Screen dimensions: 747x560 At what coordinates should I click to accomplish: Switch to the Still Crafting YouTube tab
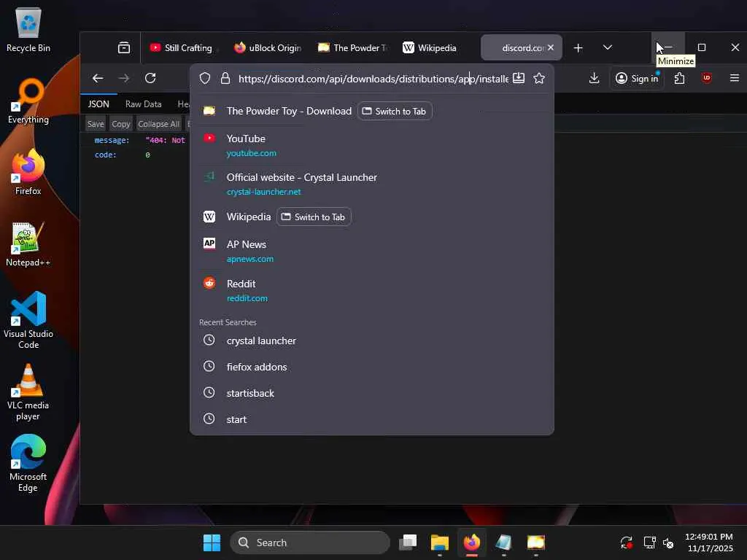pyautogui.click(x=182, y=47)
